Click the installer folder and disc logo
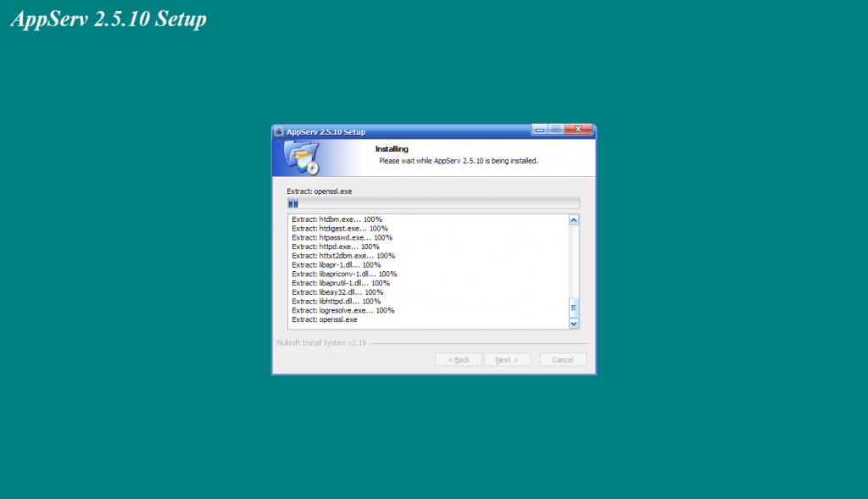The height and width of the screenshot is (499, 868). tap(303, 157)
